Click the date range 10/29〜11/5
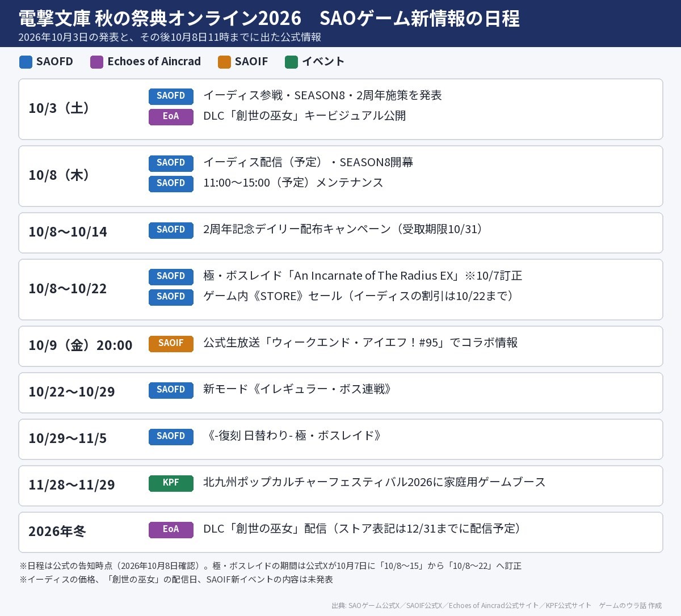The height and width of the screenshot is (616, 681). [x=68, y=438]
